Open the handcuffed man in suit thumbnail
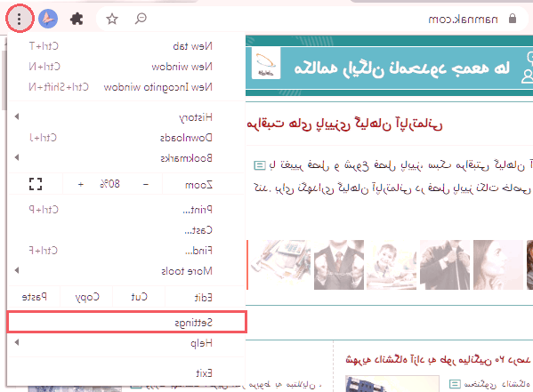This screenshot has height=392, width=533. (339, 265)
